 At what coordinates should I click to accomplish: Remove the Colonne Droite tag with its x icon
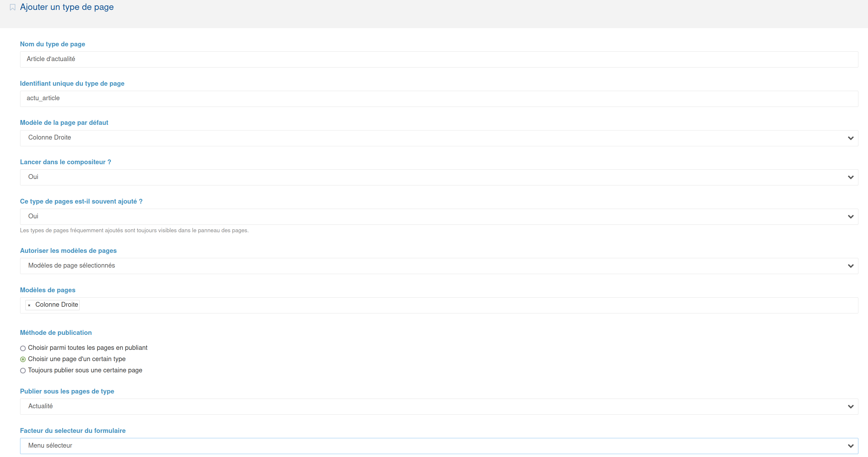29,305
